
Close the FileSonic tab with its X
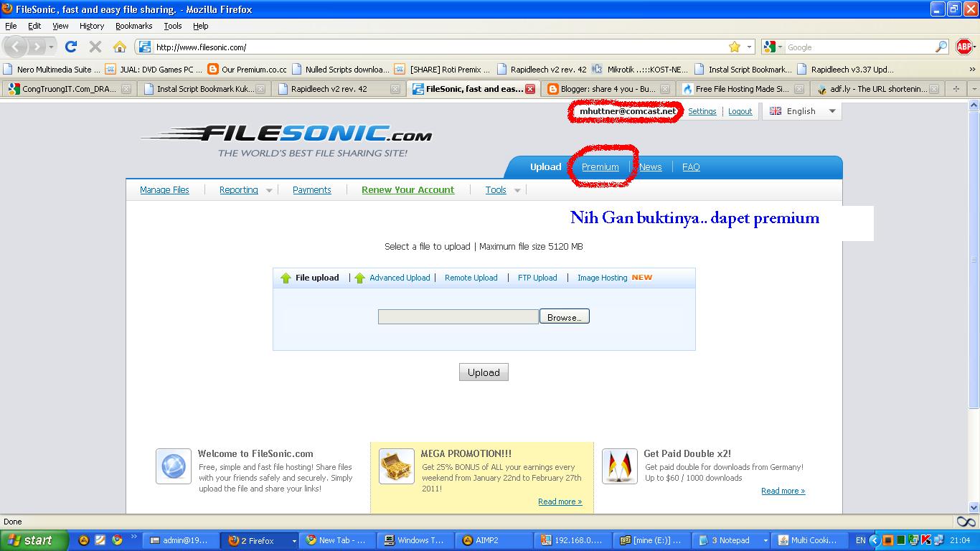point(530,89)
